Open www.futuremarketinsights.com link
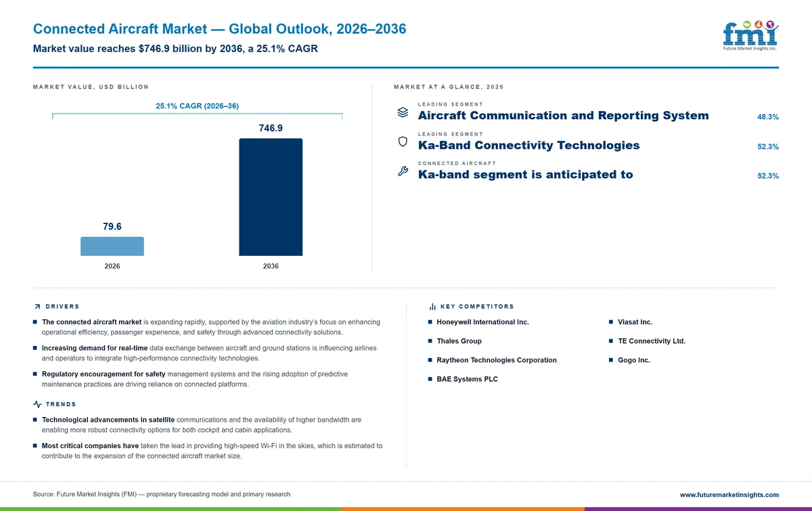The width and height of the screenshot is (812, 511). pos(729,495)
